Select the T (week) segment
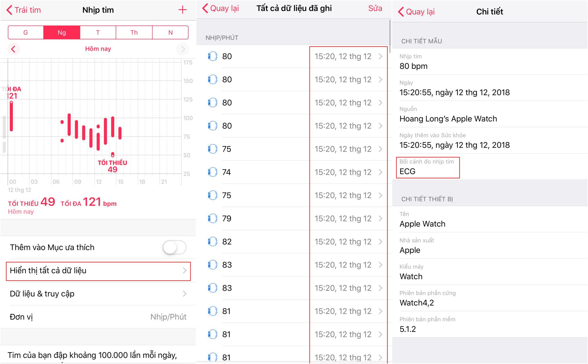 98,32
